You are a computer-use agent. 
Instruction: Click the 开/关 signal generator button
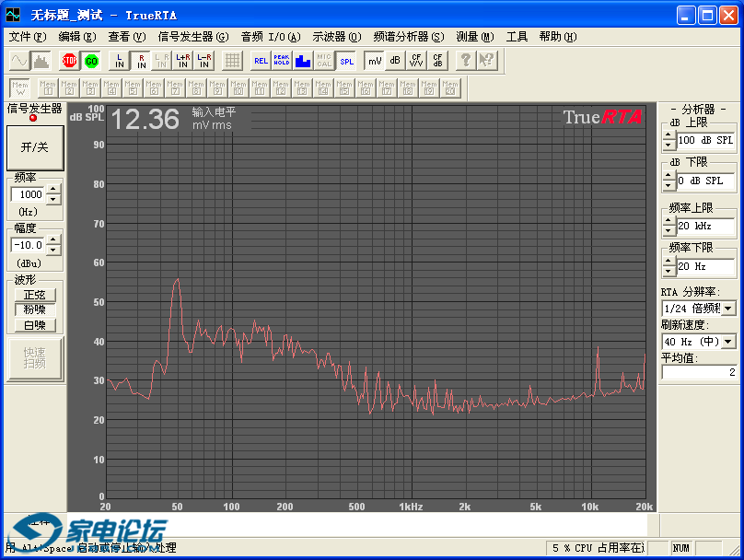34,146
